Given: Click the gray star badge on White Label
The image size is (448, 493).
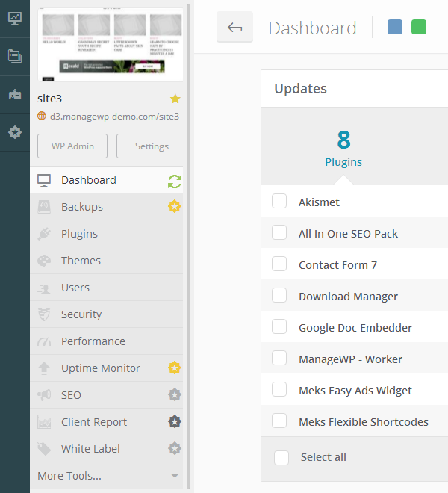Looking at the screenshot, I should coord(175,448).
